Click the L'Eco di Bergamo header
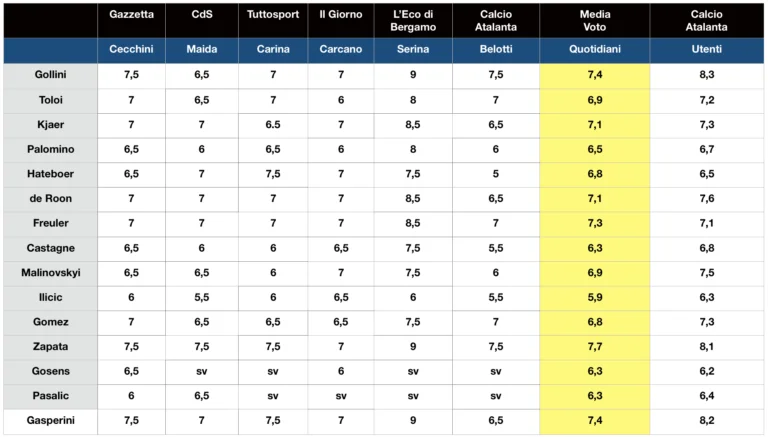Image resolution: width=768 pixels, height=437 pixels. (413, 20)
